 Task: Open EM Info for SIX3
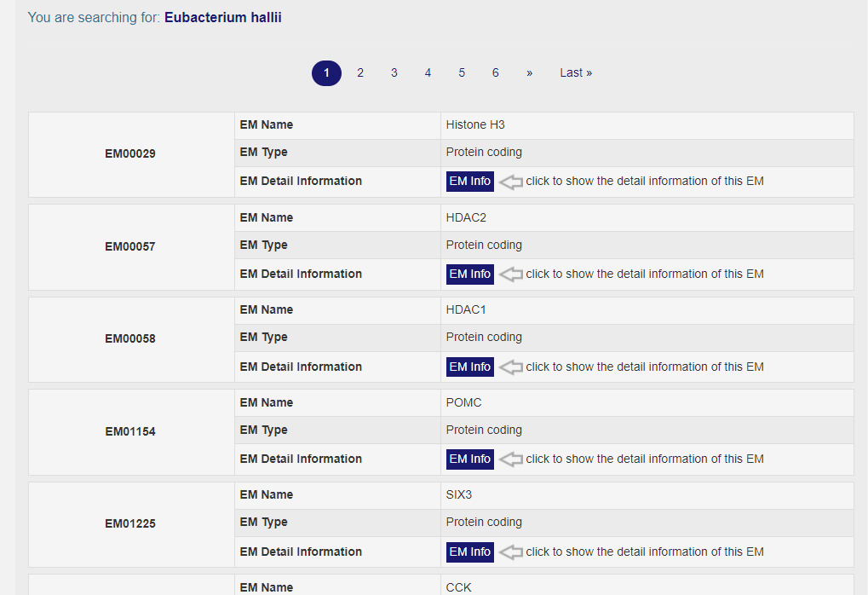click(x=469, y=552)
